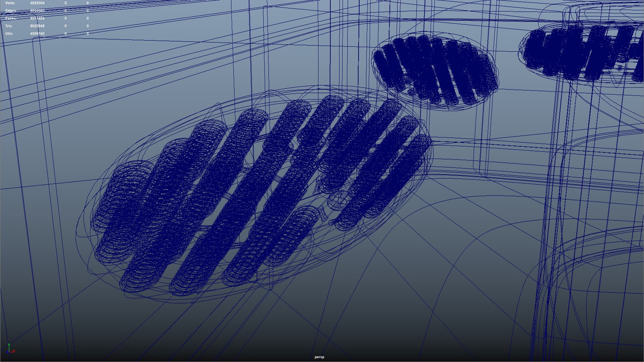Click the small ring inside the large oval wireframe

tap(339, 201)
